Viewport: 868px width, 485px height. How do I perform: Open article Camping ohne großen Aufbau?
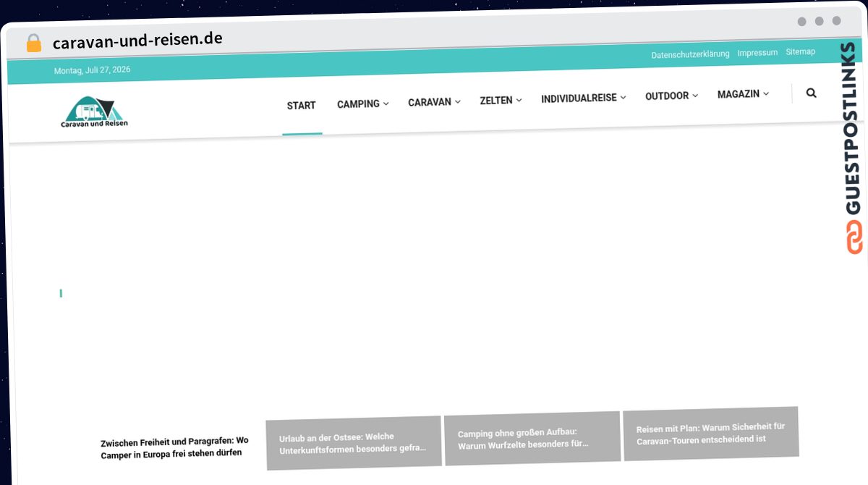[x=532, y=439]
